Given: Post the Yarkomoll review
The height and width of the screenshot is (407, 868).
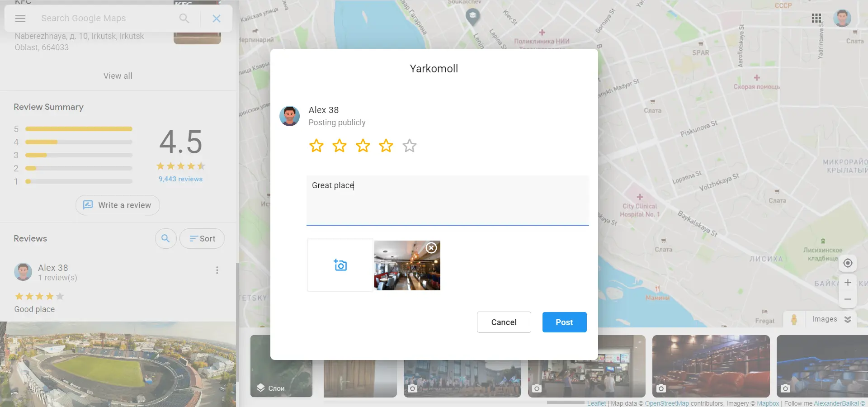Looking at the screenshot, I should click(564, 322).
